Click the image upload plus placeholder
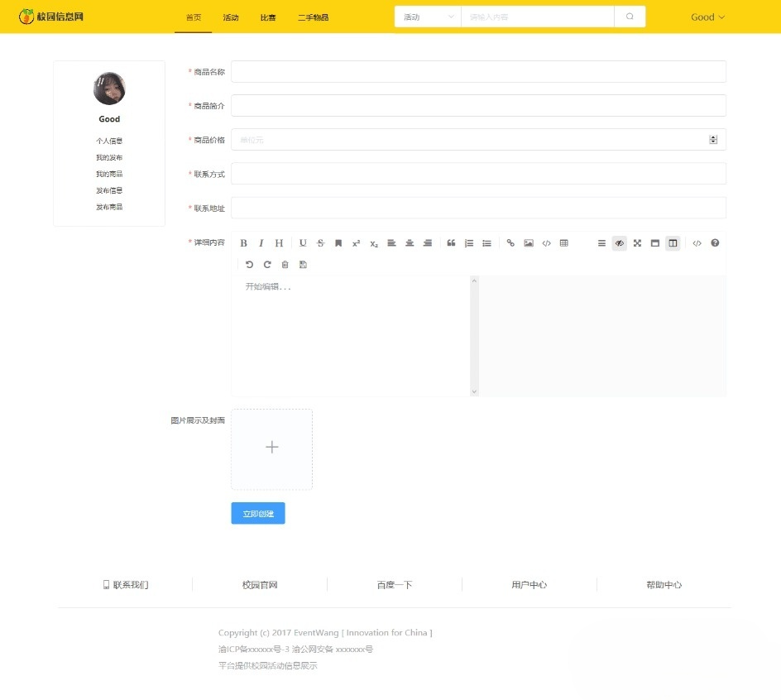 [271, 447]
